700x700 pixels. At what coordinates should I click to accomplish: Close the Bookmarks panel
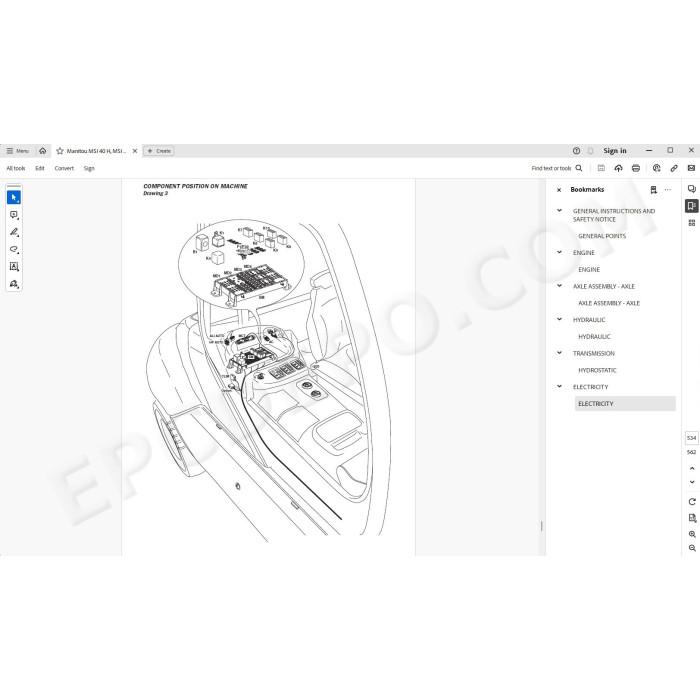(559, 190)
